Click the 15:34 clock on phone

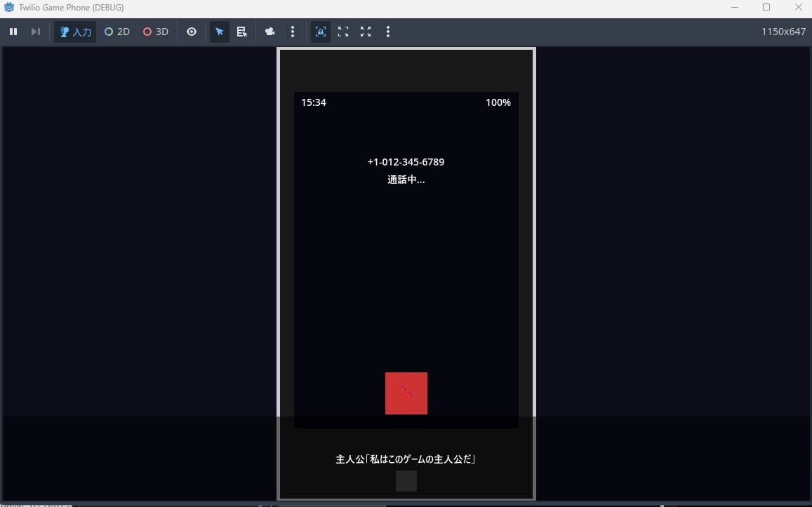314,102
